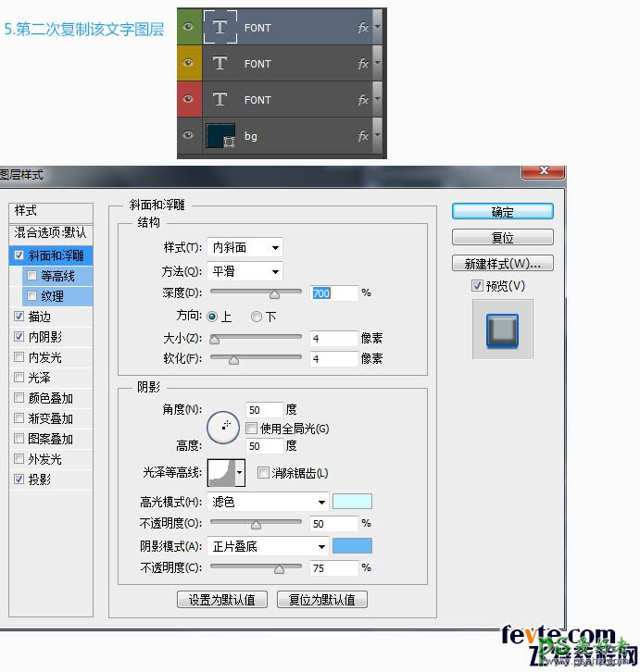Select the text thumbnail of the yellow-labeled FONT layer
The width and height of the screenshot is (640, 672).
[x=220, y=64]
